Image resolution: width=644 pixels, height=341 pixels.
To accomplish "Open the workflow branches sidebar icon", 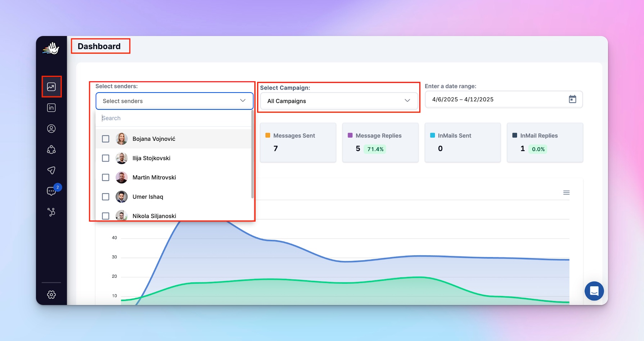I will coord(51,212).
